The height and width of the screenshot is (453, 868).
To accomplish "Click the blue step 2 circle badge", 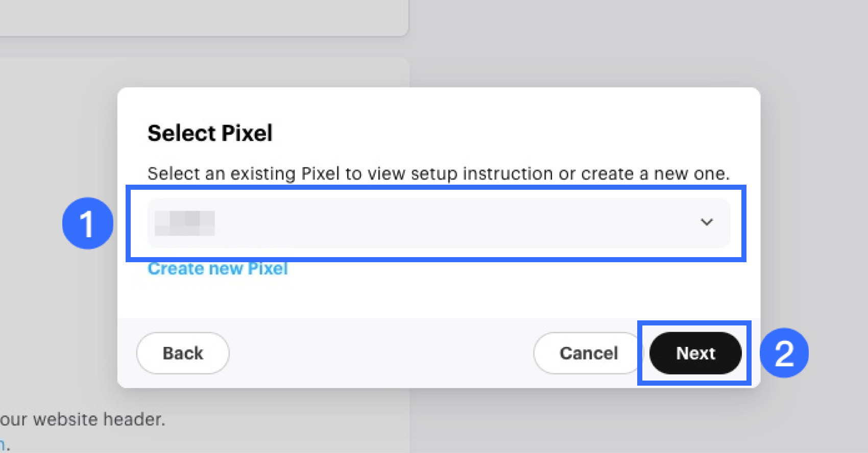I will pyautogui.click(x=784, y=353).
